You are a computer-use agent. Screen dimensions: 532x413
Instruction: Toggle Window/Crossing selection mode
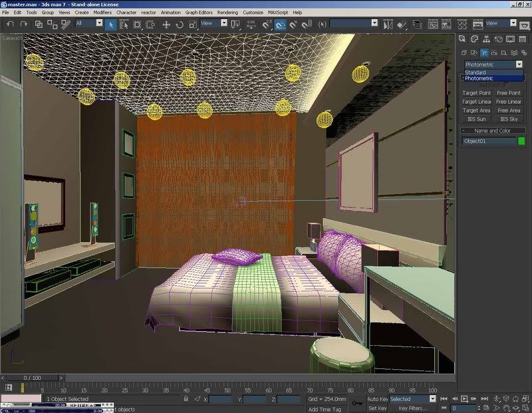pyautogui.click(x=150, y=25)
